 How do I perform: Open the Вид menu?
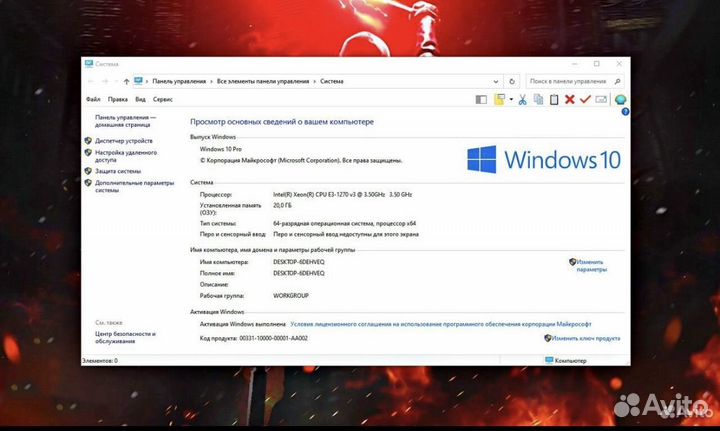tap(141, 99)
